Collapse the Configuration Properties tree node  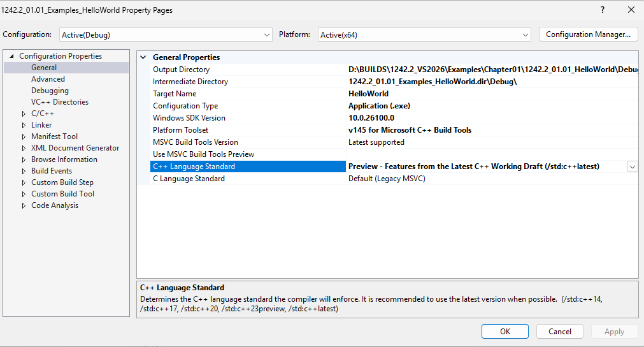(x=11, y=56)
